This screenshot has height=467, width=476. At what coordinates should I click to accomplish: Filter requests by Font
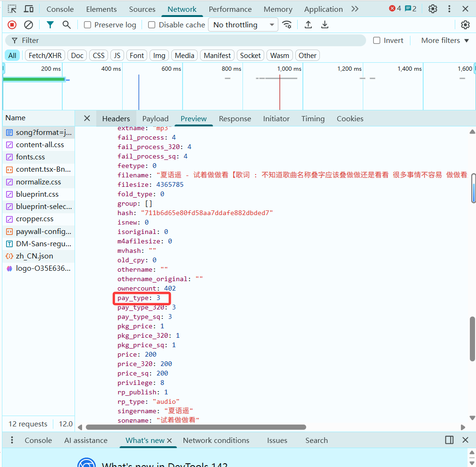pyautogui.click(x=137, y=56)
